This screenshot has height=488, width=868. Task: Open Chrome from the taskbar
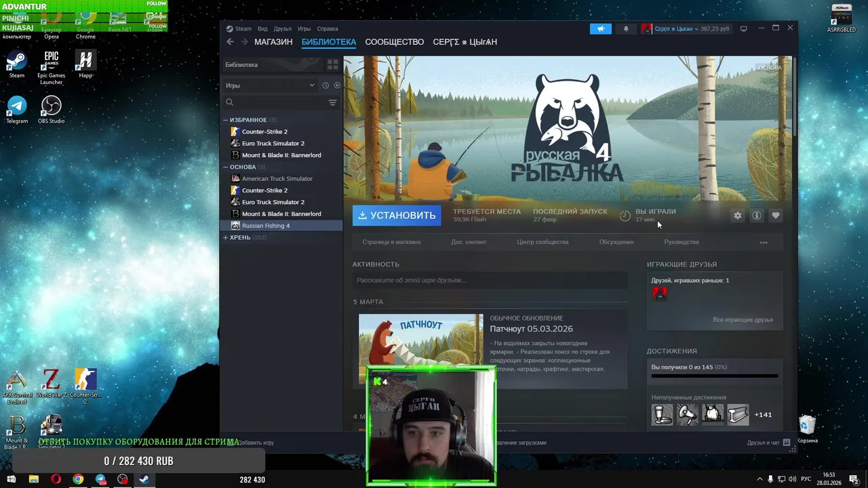[x=78, y=479]
